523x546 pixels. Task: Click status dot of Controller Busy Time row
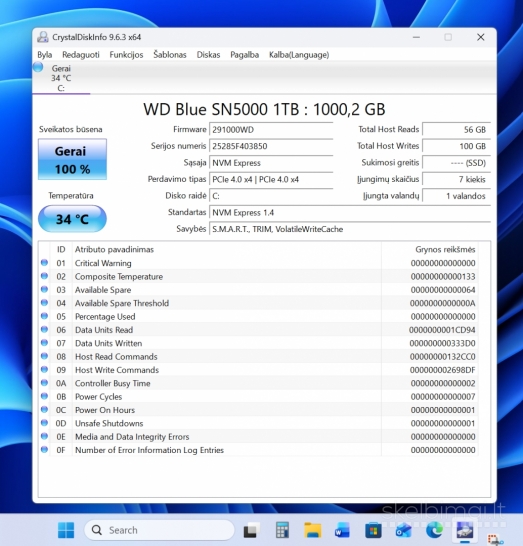[44, 383]
